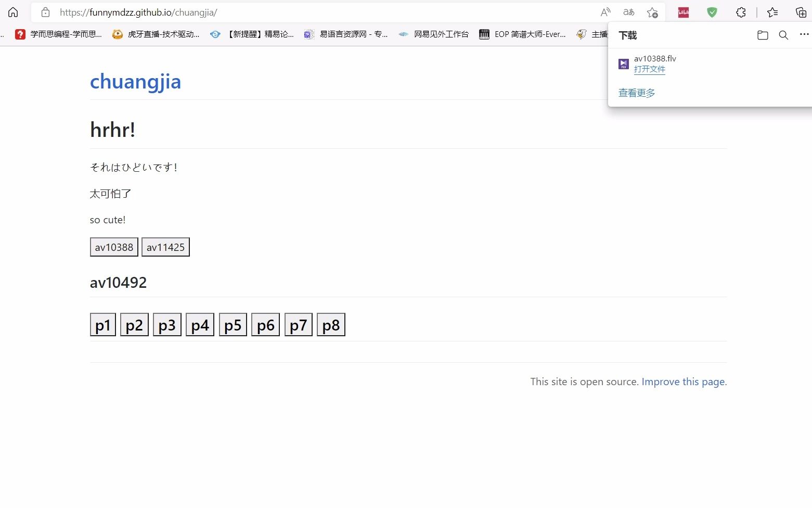Open site info lock icon
The height and width of the screenshot is (508, 812).
coord(46,12)
